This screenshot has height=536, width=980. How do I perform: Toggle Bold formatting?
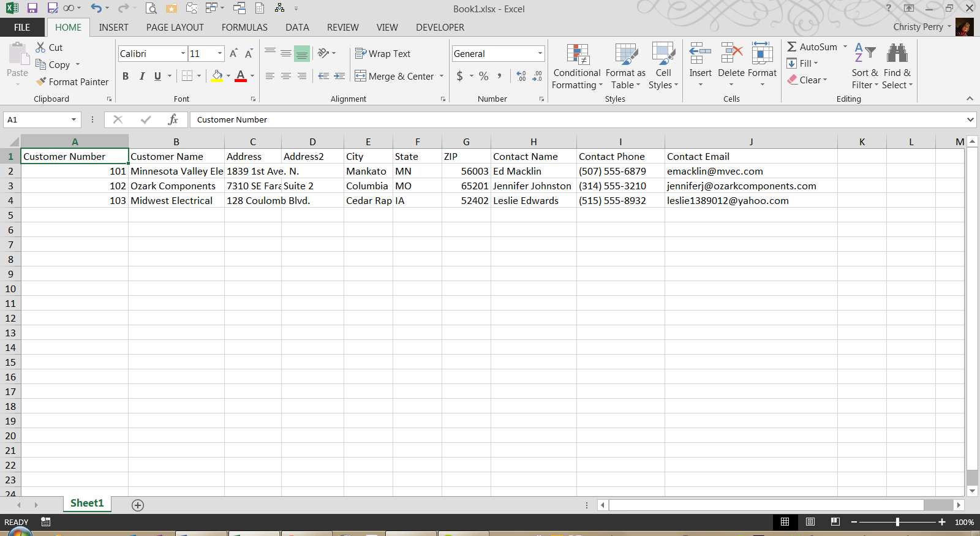pos(126,76)
